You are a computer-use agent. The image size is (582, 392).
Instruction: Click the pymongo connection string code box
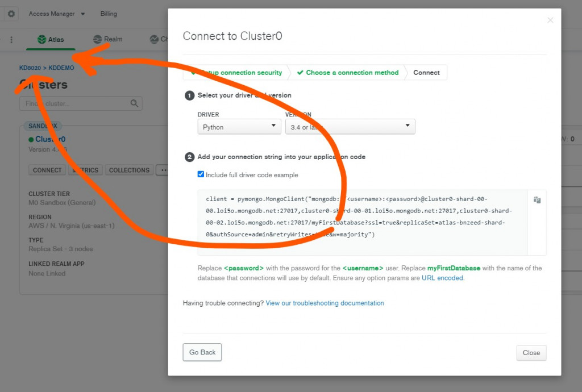[x=362, y=223]
